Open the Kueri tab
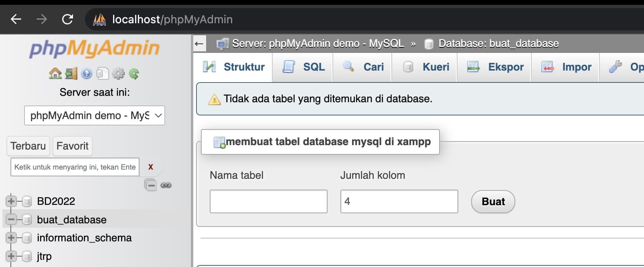This screenshot has width=644, height=267. coord(425,67)
